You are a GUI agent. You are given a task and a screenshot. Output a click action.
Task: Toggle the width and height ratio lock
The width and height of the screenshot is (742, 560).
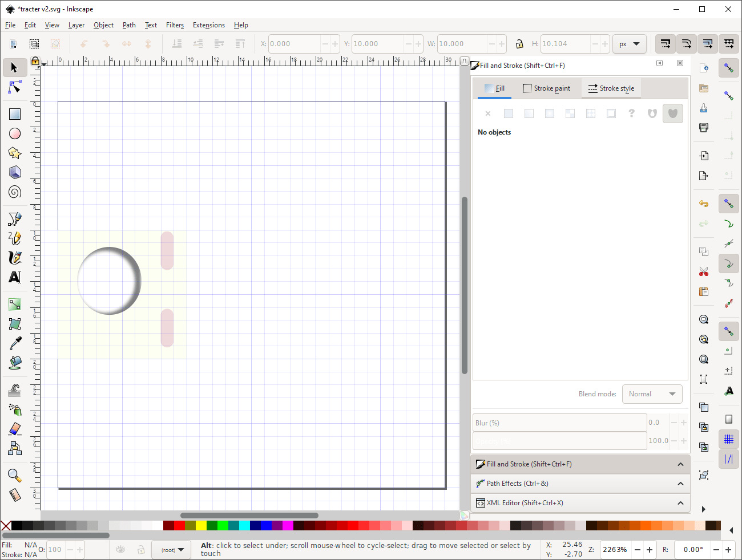coord(519,44)
